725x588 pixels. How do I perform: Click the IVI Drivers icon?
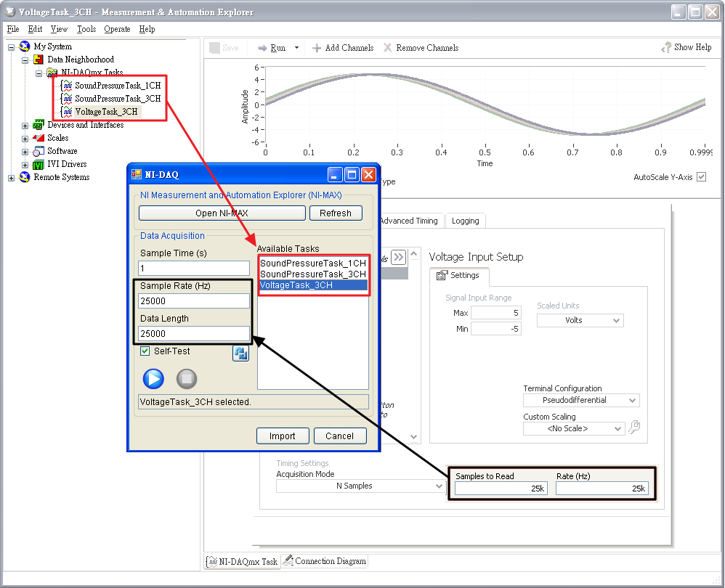point(39,164)
